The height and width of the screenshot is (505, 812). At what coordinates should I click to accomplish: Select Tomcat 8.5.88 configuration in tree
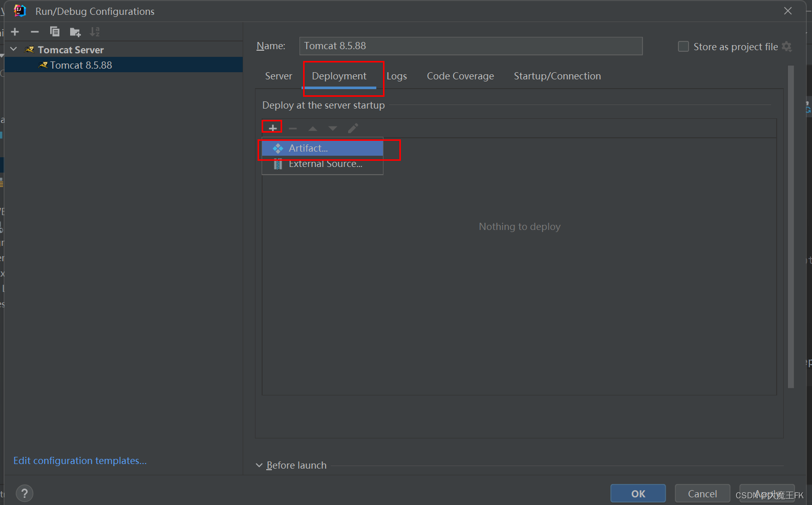point(123,65)
